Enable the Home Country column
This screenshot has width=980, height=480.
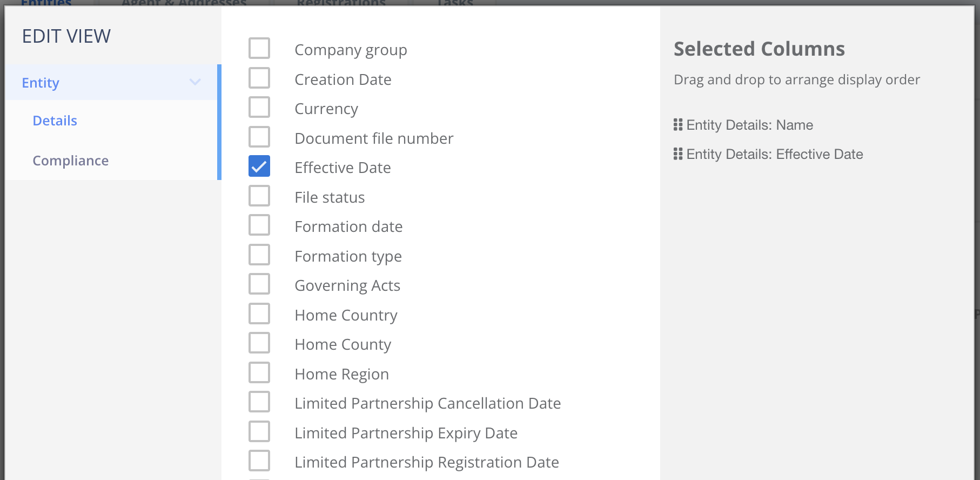(x=259, y=314)
